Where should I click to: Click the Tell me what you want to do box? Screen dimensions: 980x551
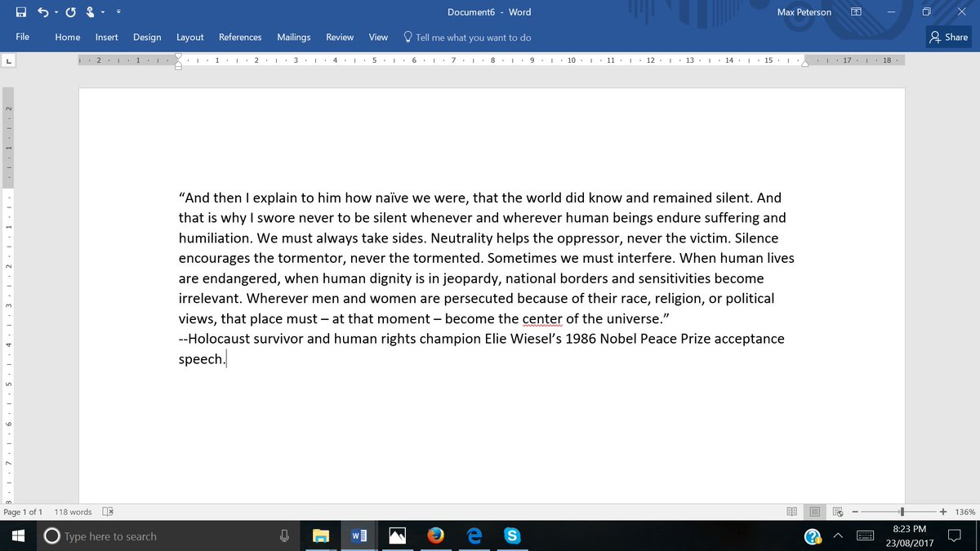pyautogui.click(x=467, y=37)
